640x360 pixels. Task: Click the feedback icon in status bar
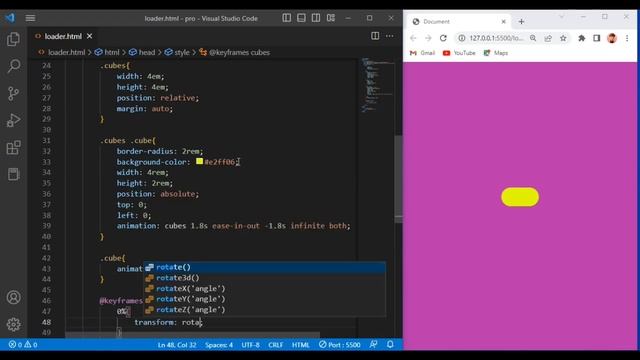373,344
